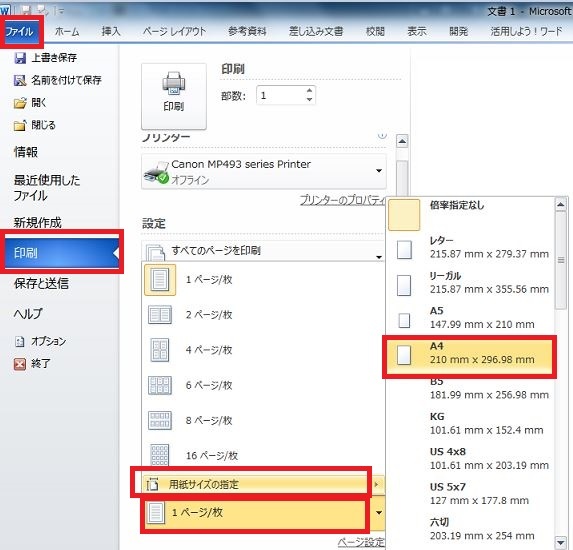The width and height of the screenshot is (573, 550).
Task: Click the paper size list scroll-up arrow
Action: click(x=561, y=205)
